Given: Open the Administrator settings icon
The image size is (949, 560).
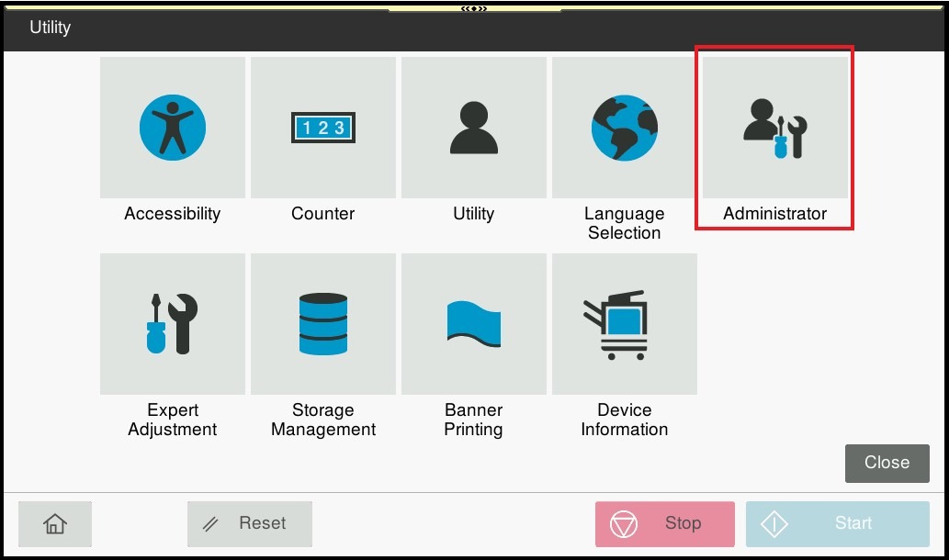Looking at the screenshot, I should pyautogui.click(x=775, y=128).
